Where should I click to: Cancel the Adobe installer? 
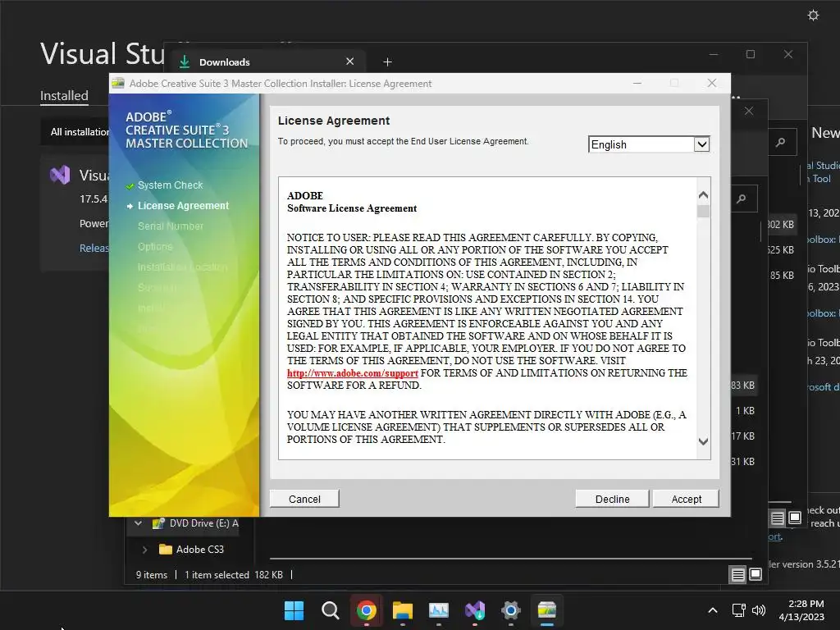tap(304, 499)
